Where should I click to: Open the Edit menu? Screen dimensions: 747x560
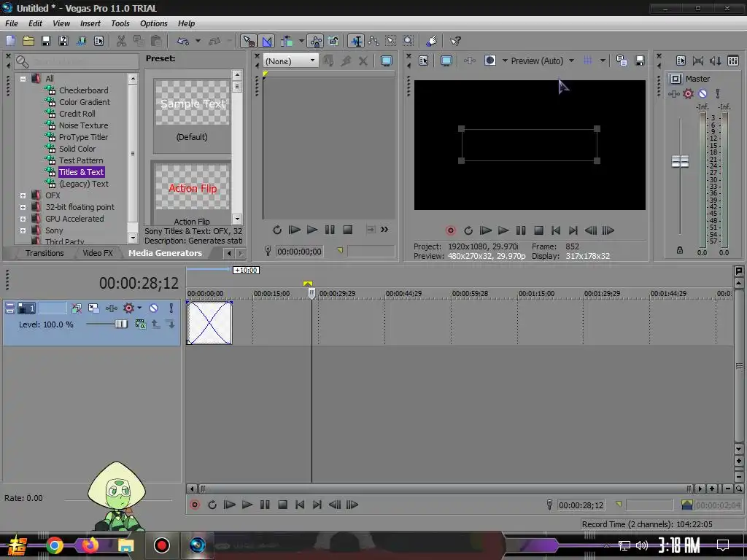[x=35, y=23]
